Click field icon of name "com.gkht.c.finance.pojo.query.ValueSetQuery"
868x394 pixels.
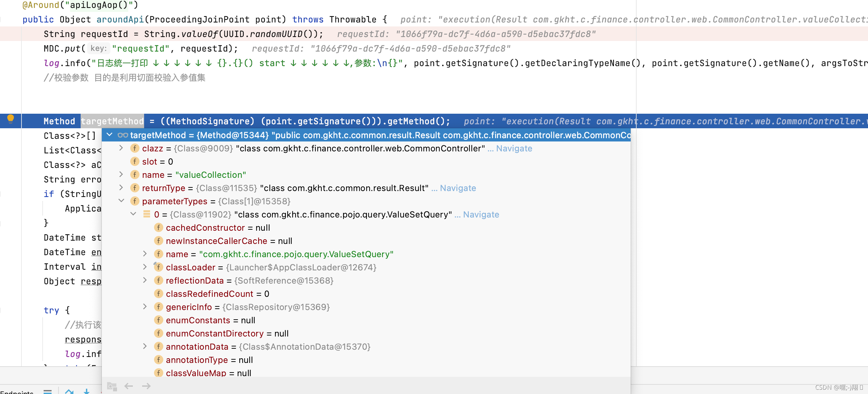tap(158, 254)
